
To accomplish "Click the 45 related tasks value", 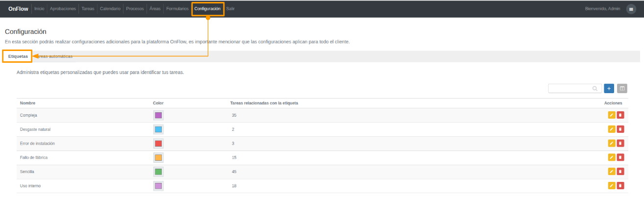I will 234,172.
